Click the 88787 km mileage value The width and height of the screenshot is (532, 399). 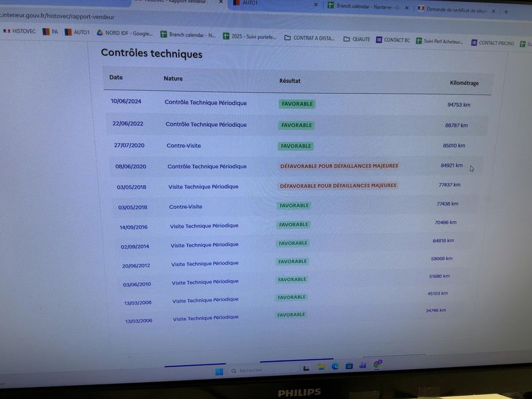(456, 125)
